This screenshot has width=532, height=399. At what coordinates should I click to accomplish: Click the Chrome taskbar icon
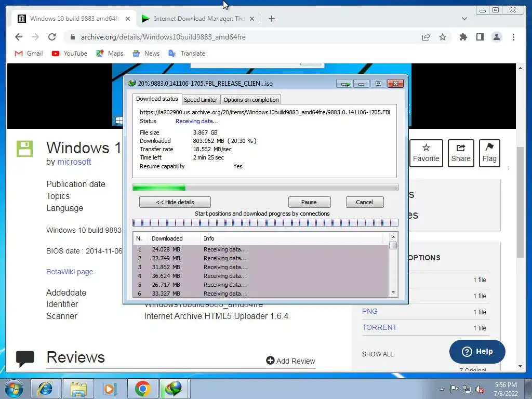coord(142,389)
